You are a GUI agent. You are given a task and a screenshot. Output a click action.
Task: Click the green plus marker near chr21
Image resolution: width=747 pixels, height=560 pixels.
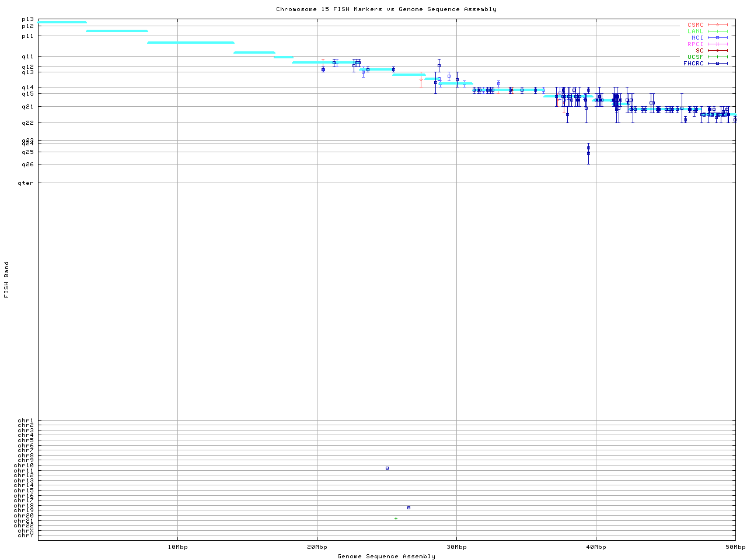click(396, 518)
